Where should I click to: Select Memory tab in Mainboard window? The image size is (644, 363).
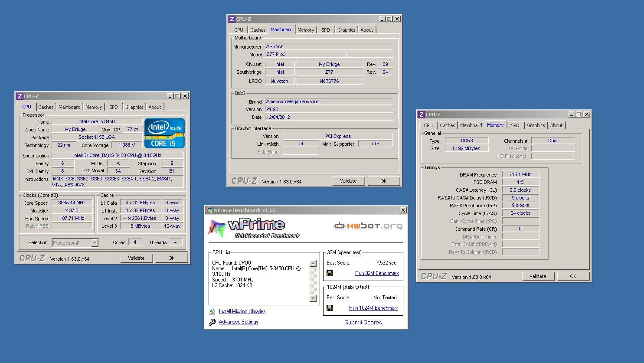pyautogui.click(x=306, y=30)
